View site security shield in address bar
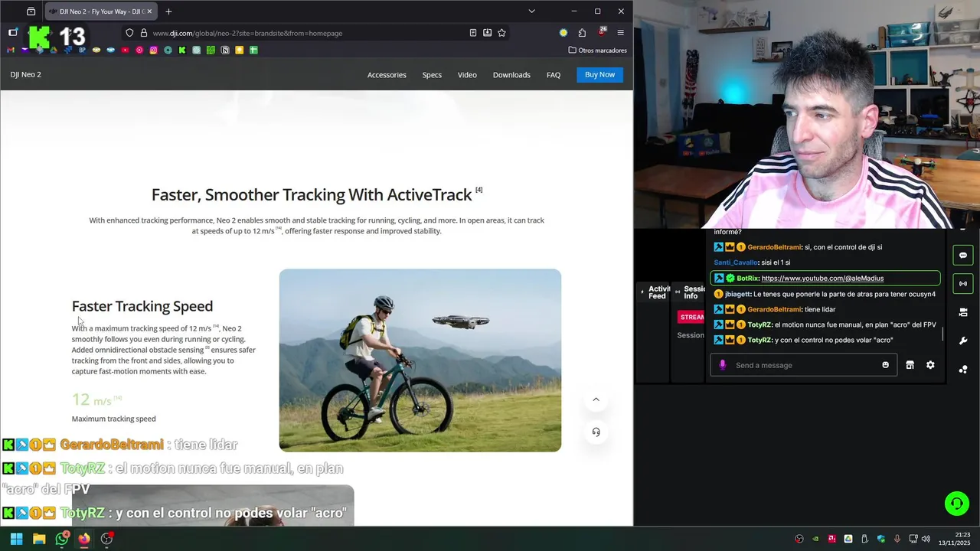This screenshot has height=551, width=980. (129, 33)
